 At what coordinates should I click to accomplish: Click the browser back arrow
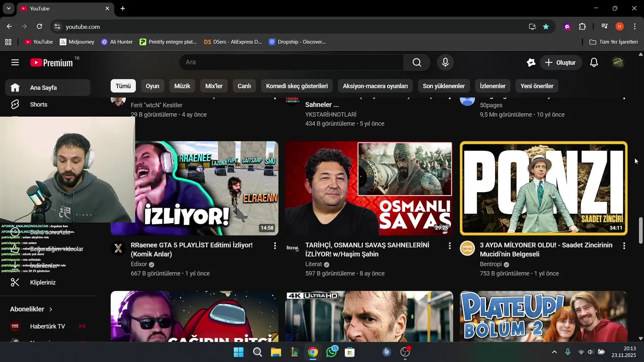(9, 26)
